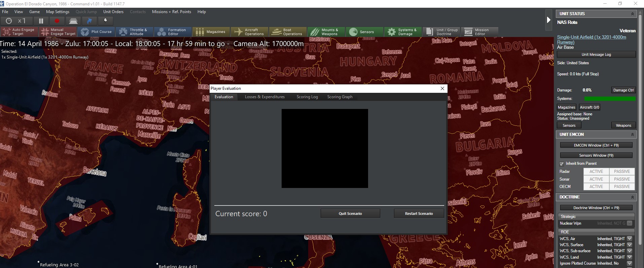Open Throttle & Altitude settings
This screenshot has height=268, width=644.
[134, 32]
